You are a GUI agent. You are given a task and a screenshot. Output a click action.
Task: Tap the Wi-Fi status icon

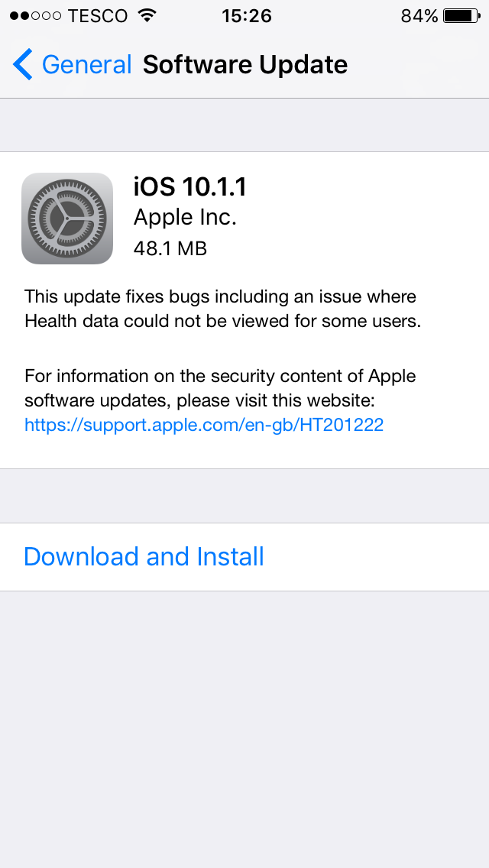click(x=147, y=15)
